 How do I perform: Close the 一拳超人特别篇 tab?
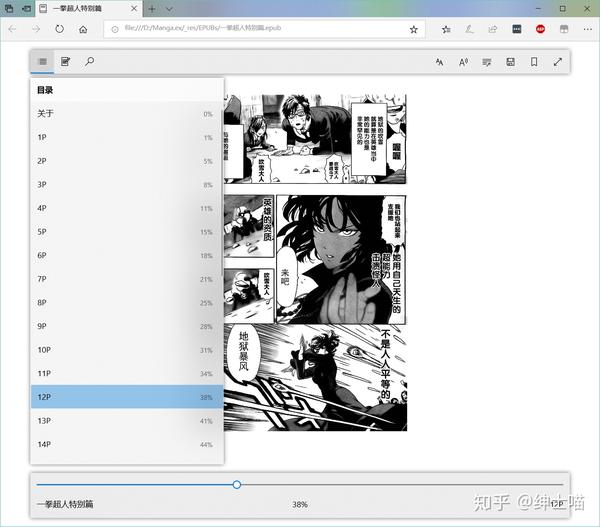coord(134,8)
